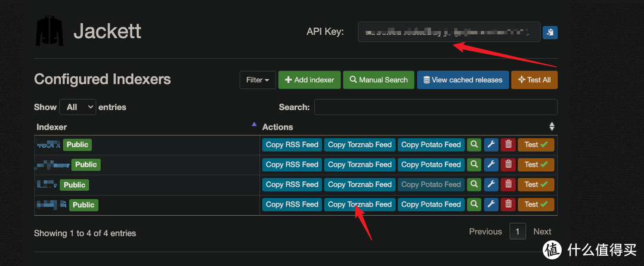Image resolution: width=644 pixels, height=266 pixels.
Task: Go to the Next page of entries
Action: tap(542, 231)
